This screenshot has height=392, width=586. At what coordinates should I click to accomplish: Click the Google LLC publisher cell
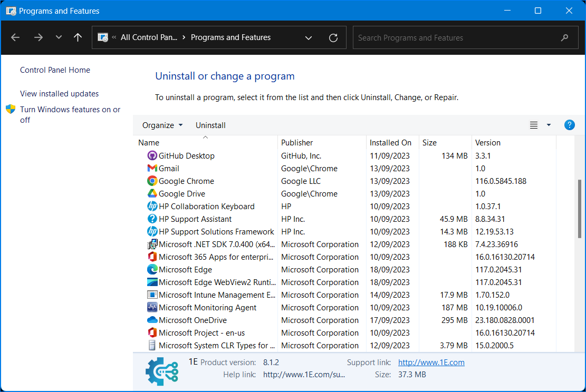(x=301, y=181)
